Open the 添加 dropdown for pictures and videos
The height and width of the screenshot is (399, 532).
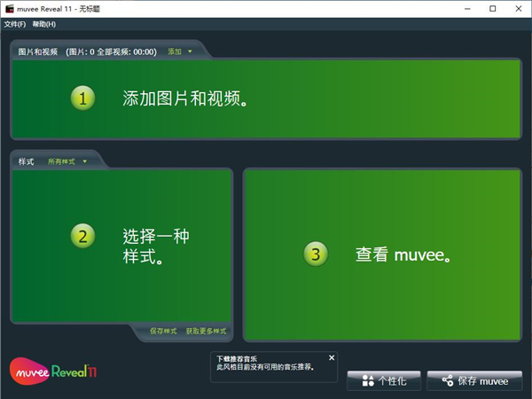point(180,51)
